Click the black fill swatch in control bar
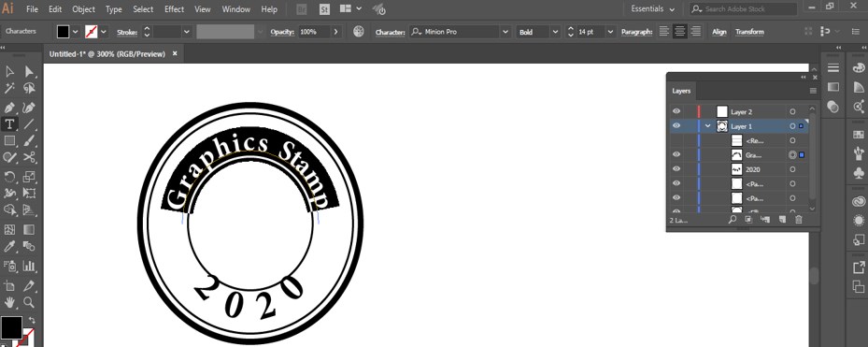868x347 pixels. pyautogui.click(x=64, y=32)
